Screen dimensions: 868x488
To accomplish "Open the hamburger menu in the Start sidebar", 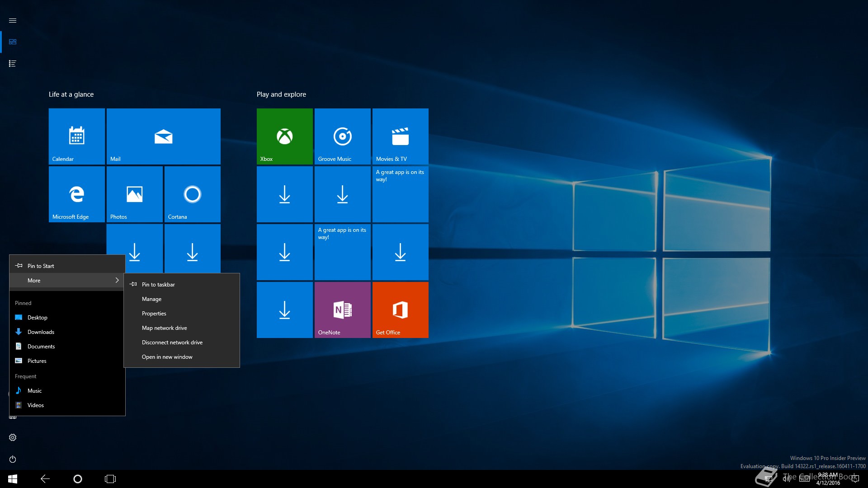I will [13, 21].
